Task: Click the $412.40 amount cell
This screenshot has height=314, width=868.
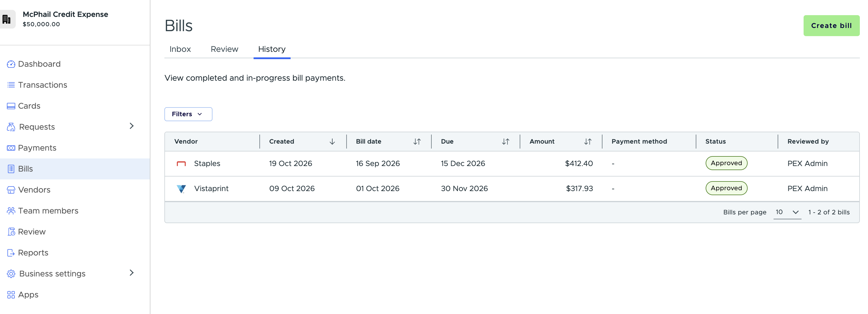Action: pyautogui.click(x=579, y=164)
